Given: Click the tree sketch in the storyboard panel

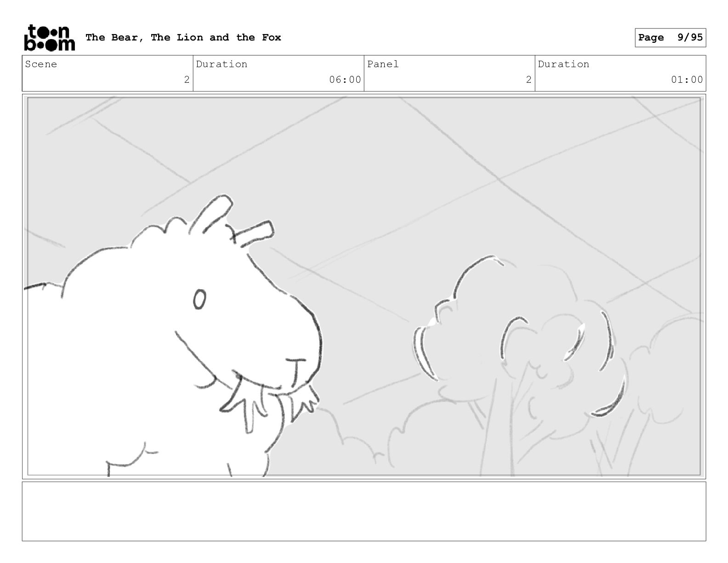Looking at the screenshot, I should click(519, 366).
